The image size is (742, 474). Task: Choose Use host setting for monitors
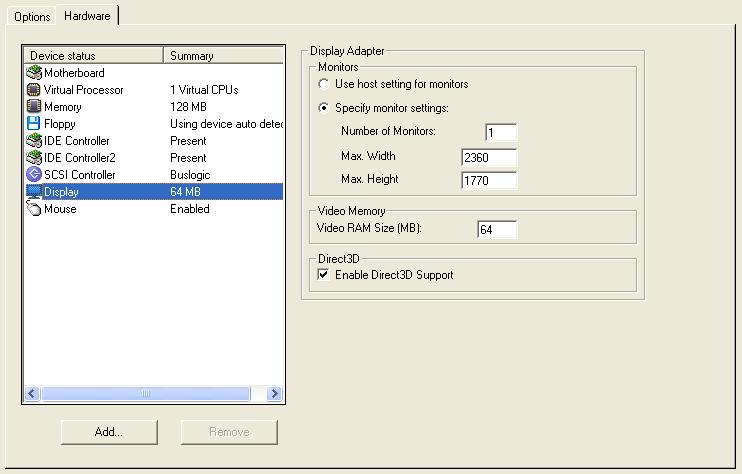(324, 84)
